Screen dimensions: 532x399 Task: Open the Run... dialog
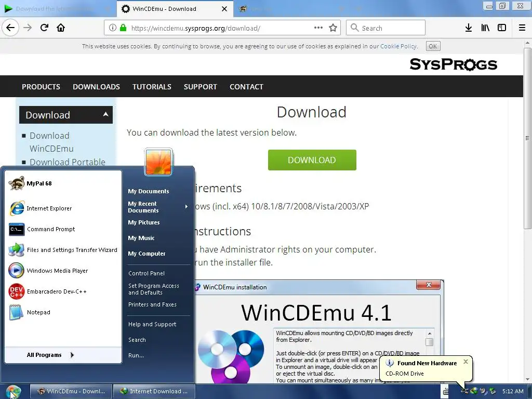136,355
